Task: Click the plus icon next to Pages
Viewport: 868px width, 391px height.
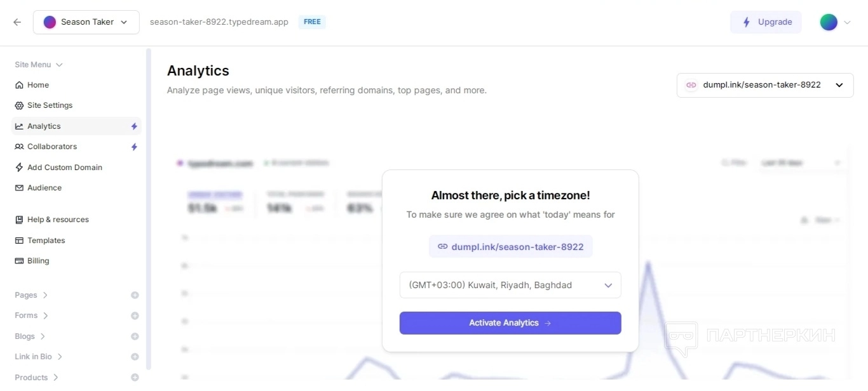Action: (x=135, y=295)
